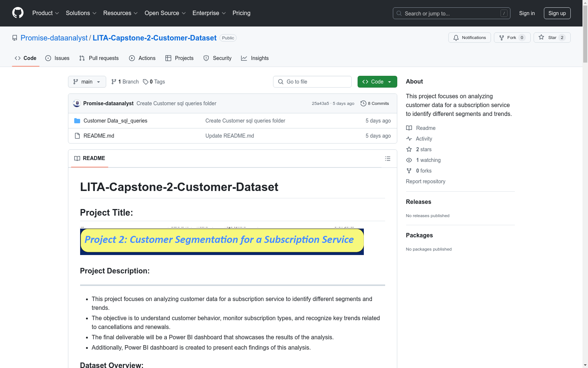Expand the Resources menu
588x368 pixels.
tap(121, 13)
